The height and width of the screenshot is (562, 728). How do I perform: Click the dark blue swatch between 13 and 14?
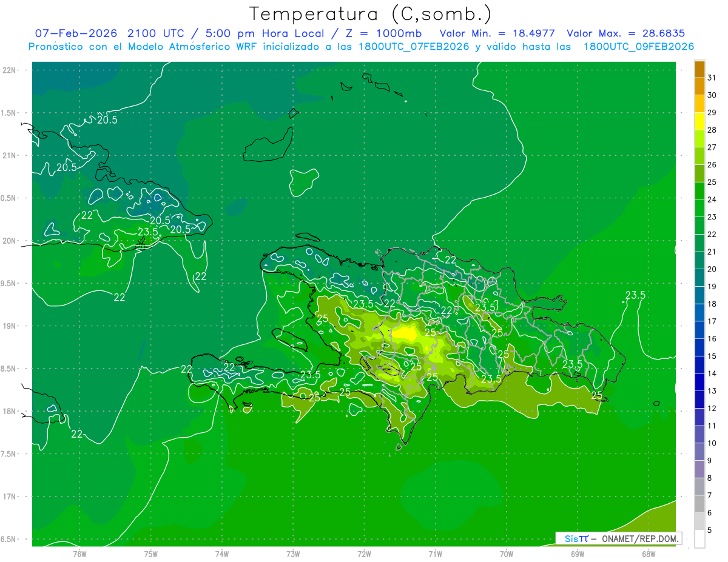pyautogui.click(x=699, y=382)
